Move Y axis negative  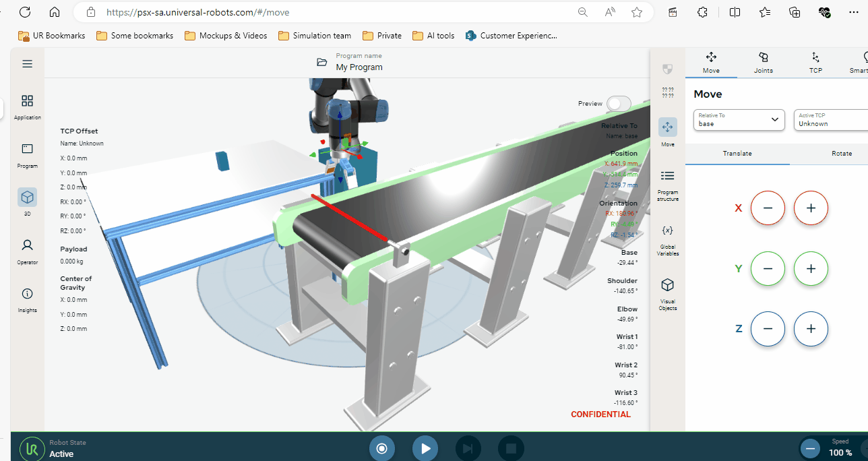tap(768, 268)
